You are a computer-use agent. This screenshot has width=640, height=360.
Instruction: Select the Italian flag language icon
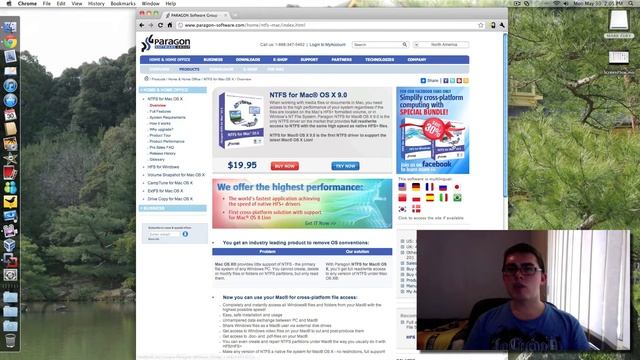tap(443, 198)
